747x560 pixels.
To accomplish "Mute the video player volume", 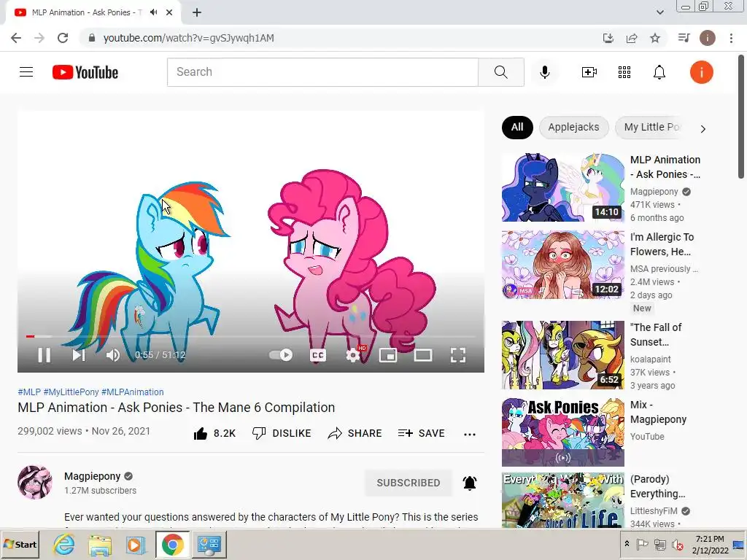I will 113,355.
